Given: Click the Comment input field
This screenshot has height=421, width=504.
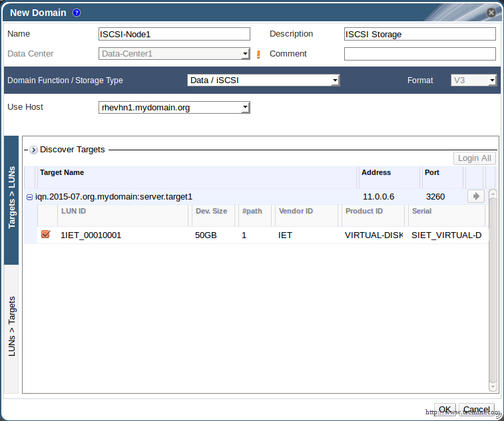Looking at the screenshot, I should 419,54.
